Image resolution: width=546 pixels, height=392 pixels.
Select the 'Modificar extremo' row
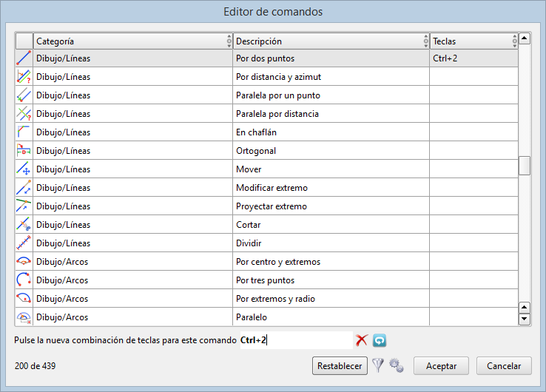tap(267, 187)
